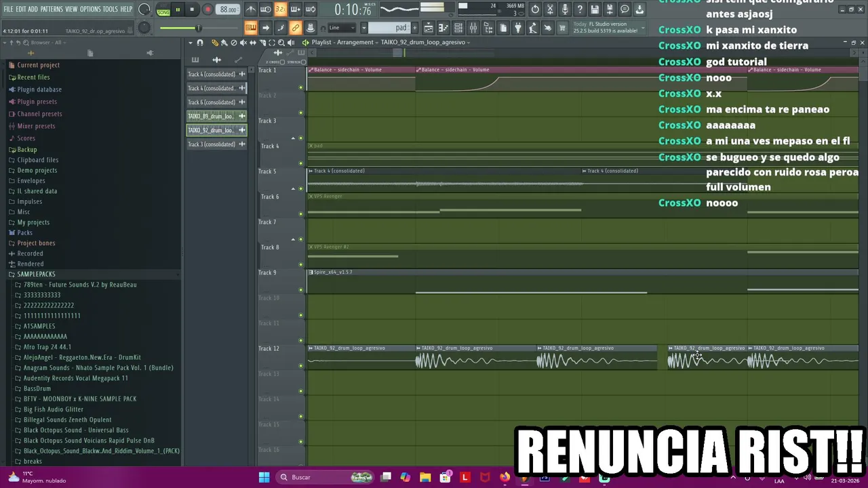This screenshot has height=488, width=868.
Task: Open the Playlist view icon
Action: point(429,28)
